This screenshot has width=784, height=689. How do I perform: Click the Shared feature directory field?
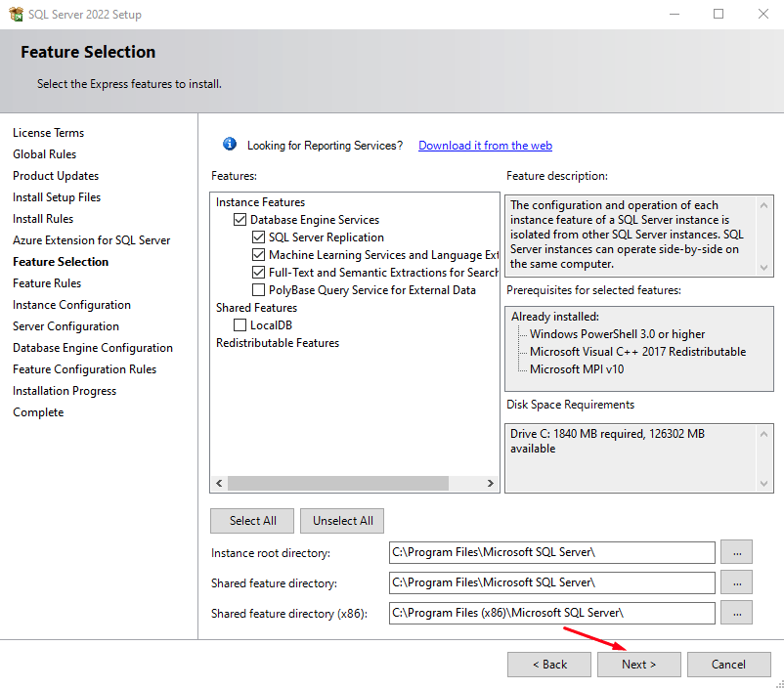click(x=552, y=582)
